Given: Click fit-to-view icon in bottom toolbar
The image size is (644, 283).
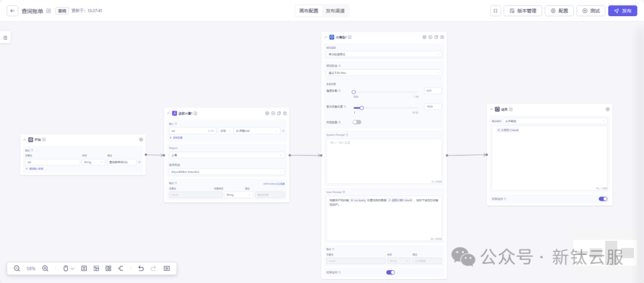Looking at the screenshot, I should coord(84,268).
